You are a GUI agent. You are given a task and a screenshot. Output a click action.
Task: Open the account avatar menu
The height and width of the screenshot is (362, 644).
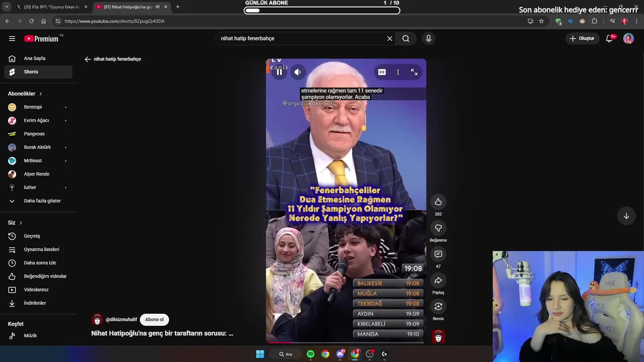tap(628, 38)
